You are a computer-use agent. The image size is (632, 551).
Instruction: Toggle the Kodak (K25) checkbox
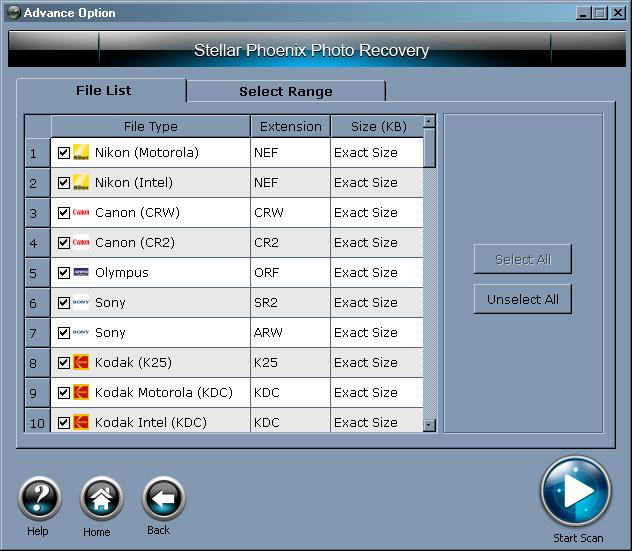(x=64, y=363)
